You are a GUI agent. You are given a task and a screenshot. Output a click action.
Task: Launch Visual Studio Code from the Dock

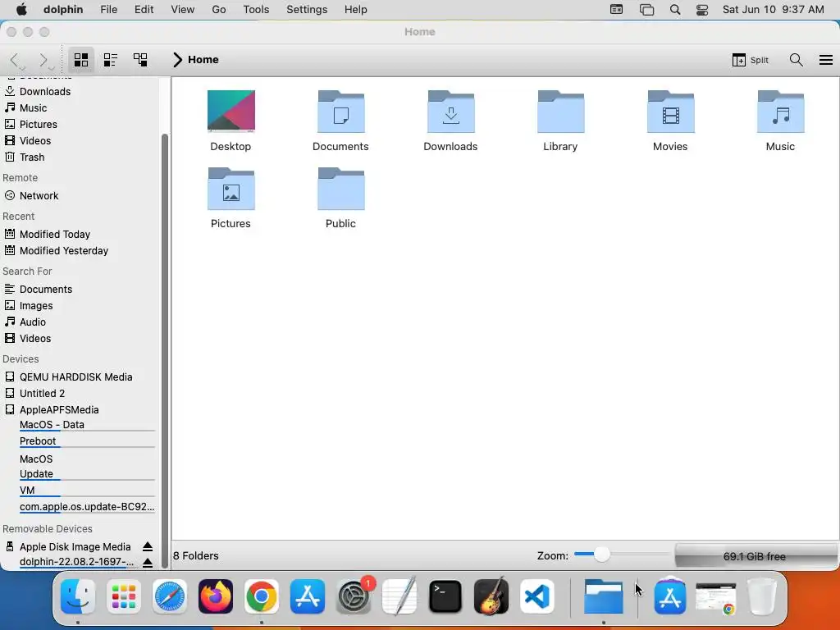point(536,596)
